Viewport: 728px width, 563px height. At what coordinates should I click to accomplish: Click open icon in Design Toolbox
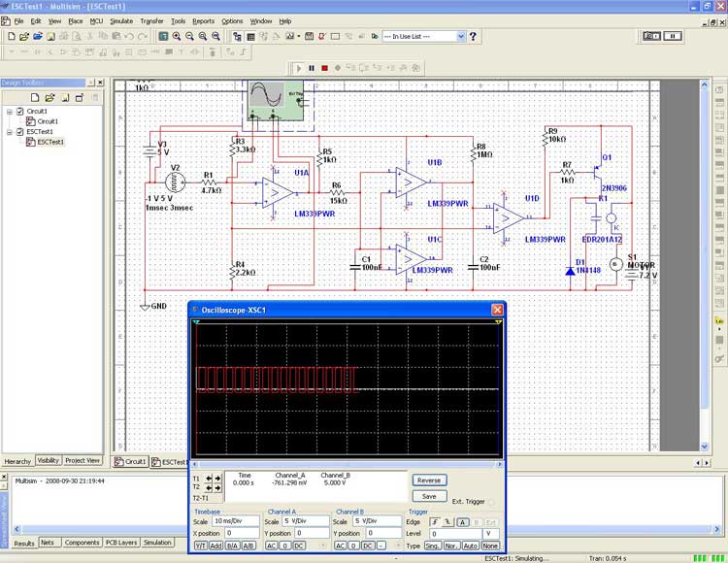pos(50,97)
